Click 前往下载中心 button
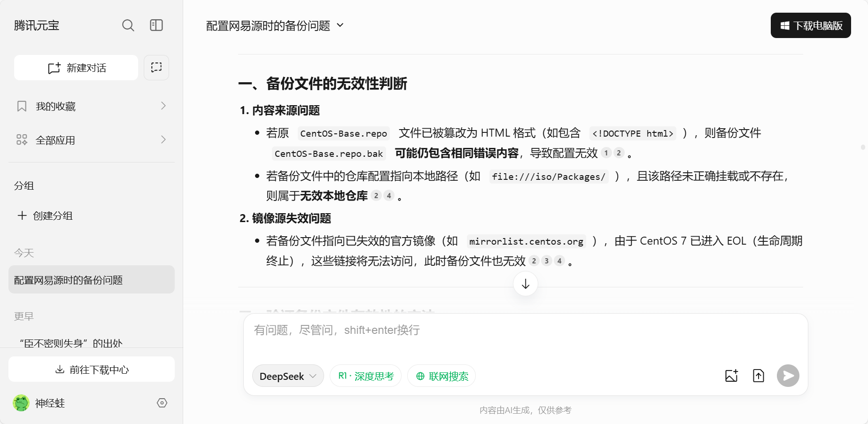Screen dimensions: 868x424 pyautogui.click(x=92, y=369)
